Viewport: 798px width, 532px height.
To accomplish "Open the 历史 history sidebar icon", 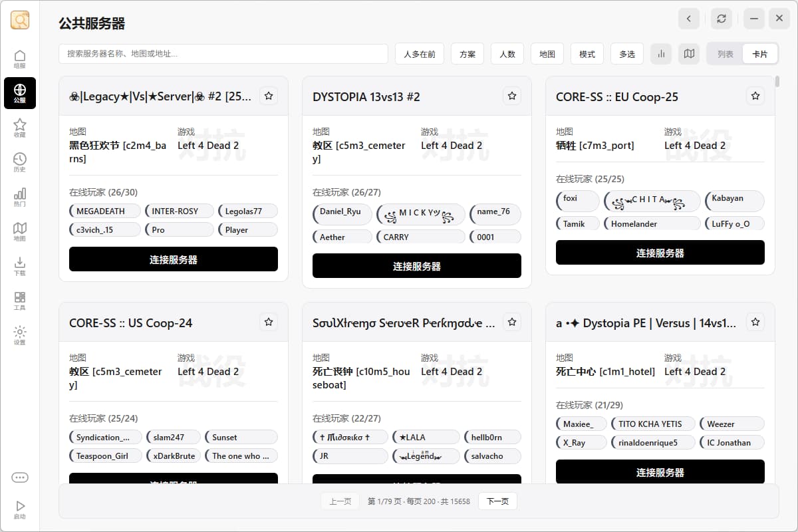I will point(20,162).
